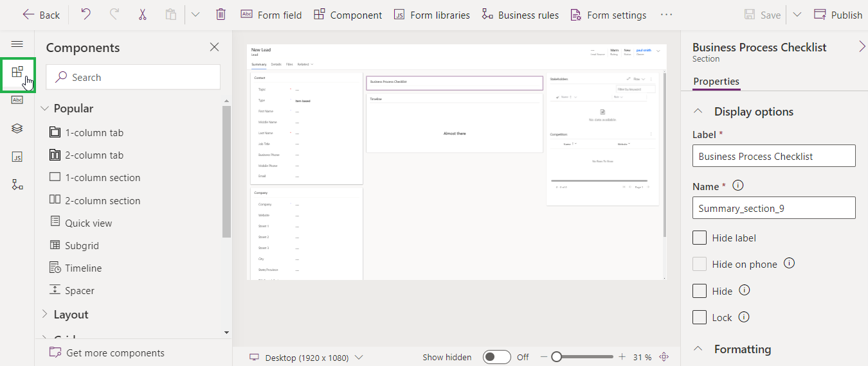Click the Undo arrow icon

pyautogui.click(x=86, y=15)
